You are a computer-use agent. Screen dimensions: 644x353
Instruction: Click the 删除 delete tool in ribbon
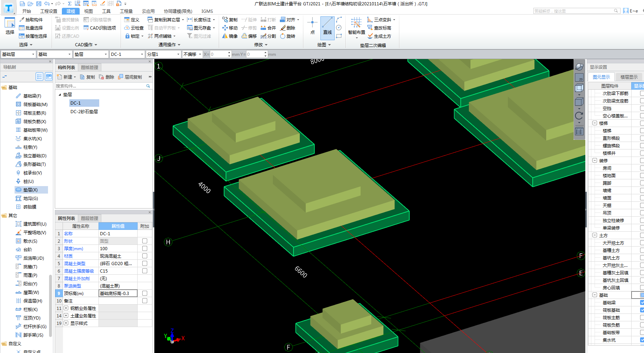click(288, 28)
